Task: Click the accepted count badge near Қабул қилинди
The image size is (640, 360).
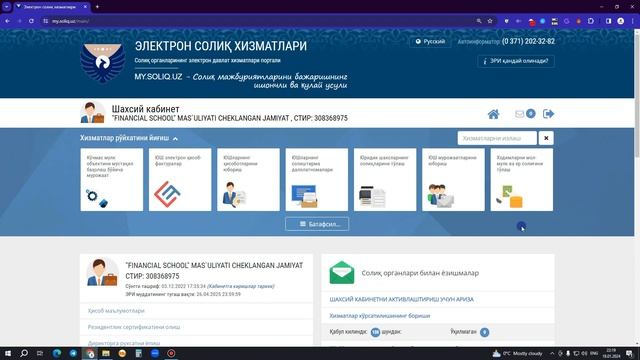Action: point(375,332)
